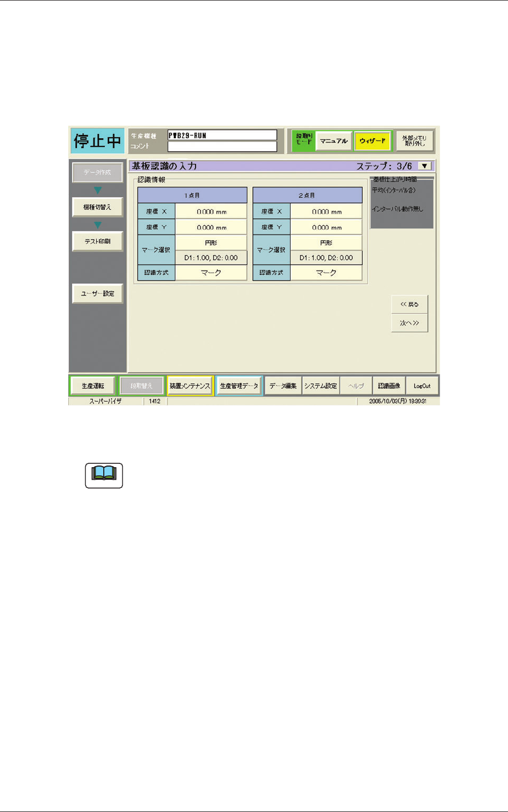Click the 認識方式 label for 2点目
The height and width of the screenshot is (812, 508).
click(271, 273)
